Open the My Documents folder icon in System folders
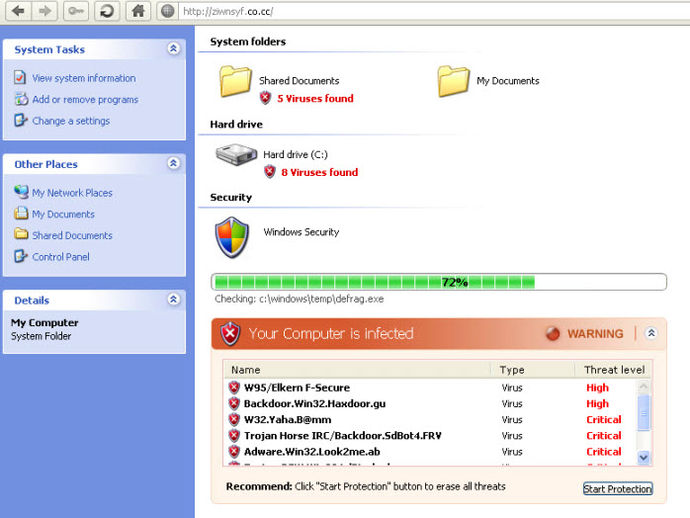Viewport: 690px width, 518px height. click(x=453, y=81)
